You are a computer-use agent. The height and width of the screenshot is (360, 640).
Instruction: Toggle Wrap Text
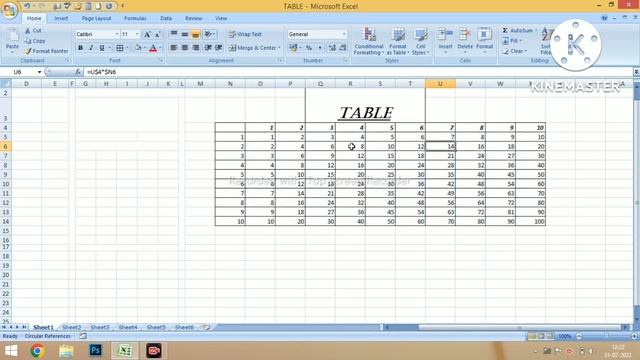click(x=245, y=34)
